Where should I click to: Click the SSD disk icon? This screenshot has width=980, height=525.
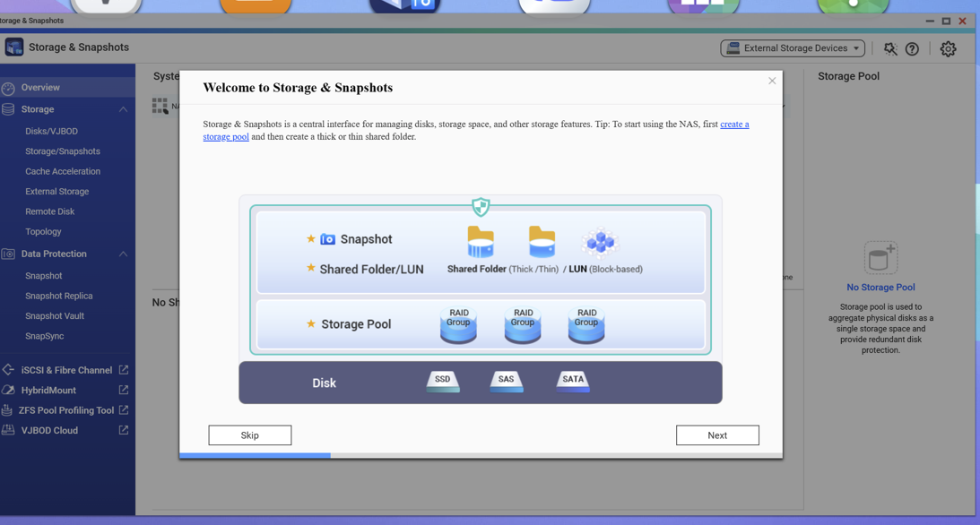click(443, 381)
